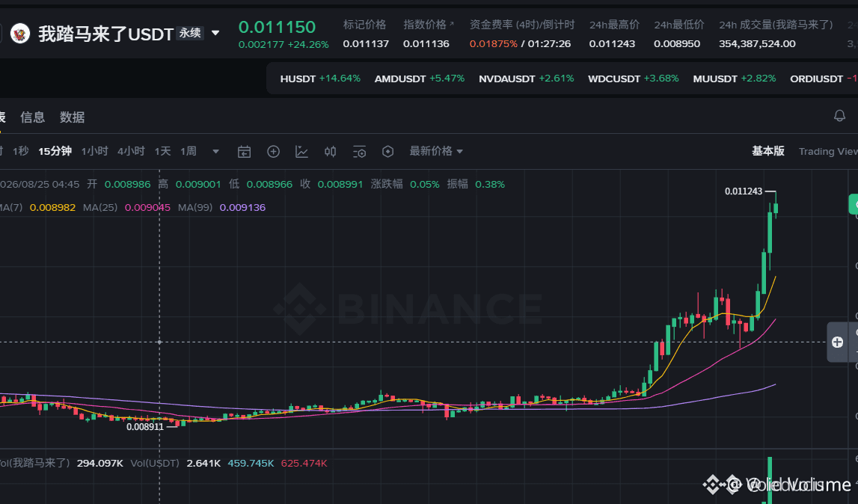Select the 1秒 timeframe
This screenshot has height=504, width=858.
[21, 151]
